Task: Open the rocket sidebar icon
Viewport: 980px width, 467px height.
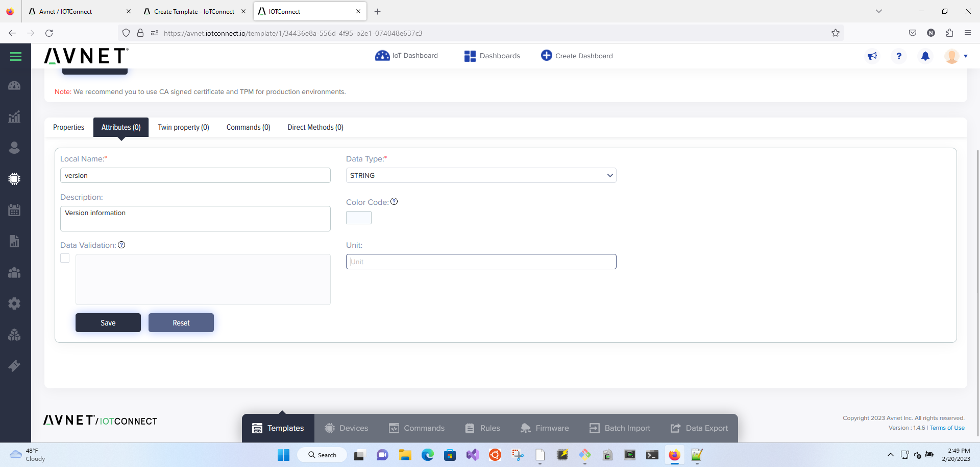Action: [14, 366]
